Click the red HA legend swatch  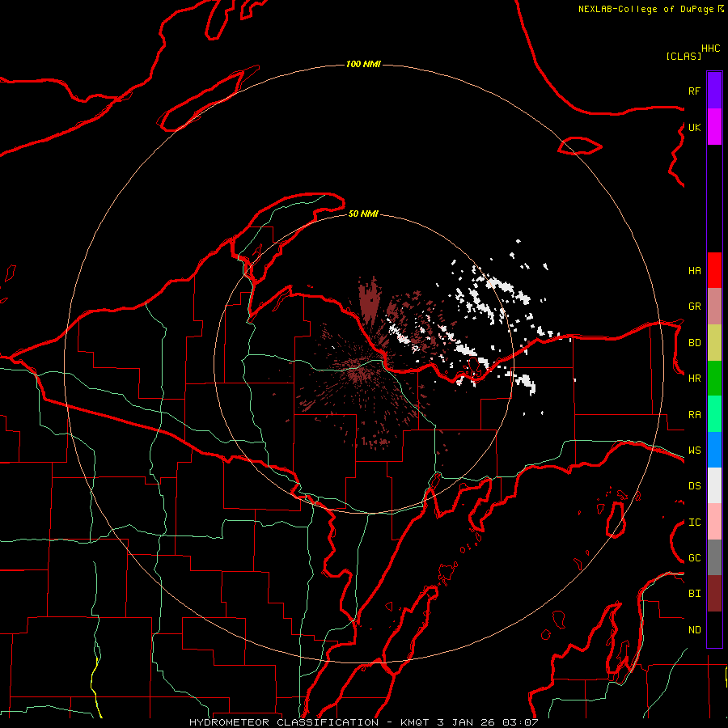[x=714, y=270]
